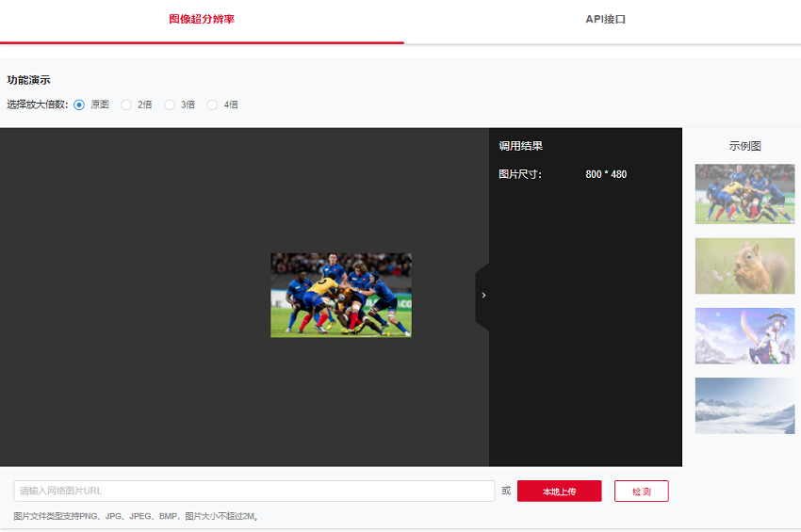Viewport: 801px width, 532px height.
Task: Click the 本地上传 upload button
Action: pos(560,492)
